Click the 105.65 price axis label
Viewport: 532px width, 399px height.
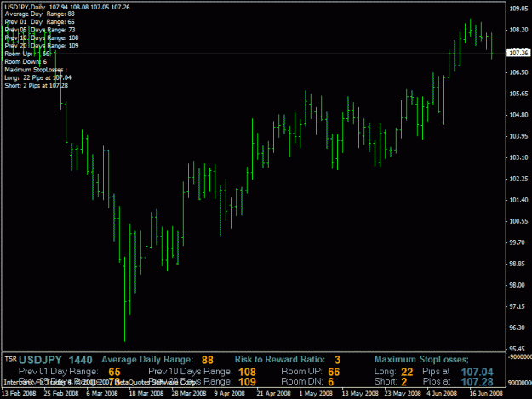[x=518, y=94]
